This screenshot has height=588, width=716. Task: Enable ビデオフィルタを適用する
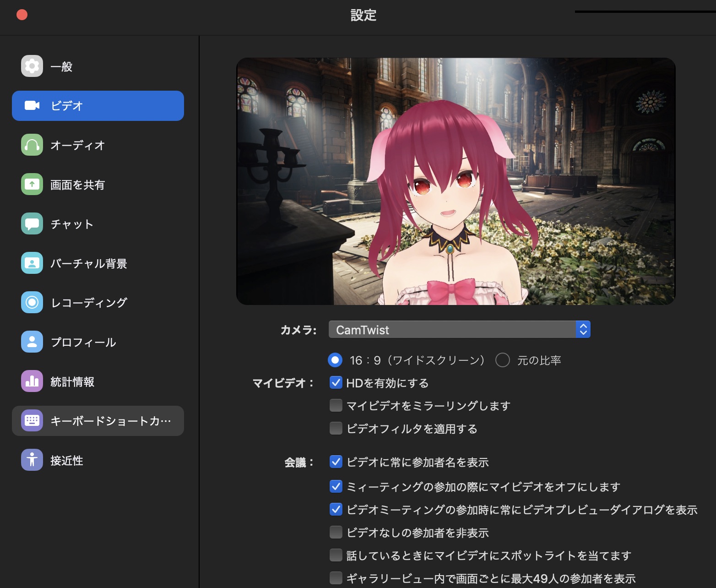(336, 429)
